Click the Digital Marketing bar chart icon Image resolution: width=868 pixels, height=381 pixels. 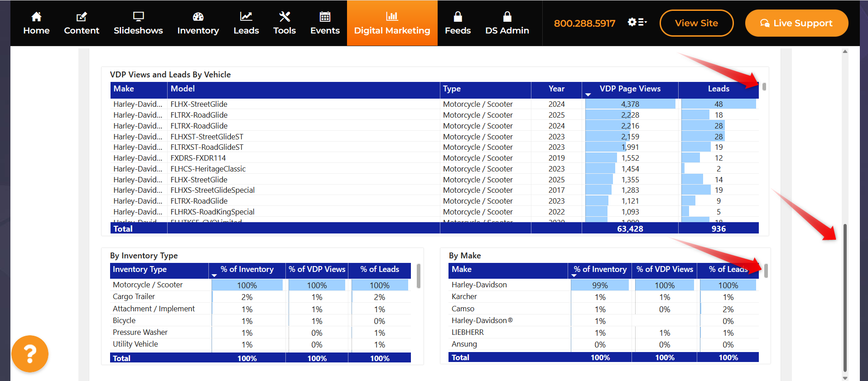coord(392,16)
